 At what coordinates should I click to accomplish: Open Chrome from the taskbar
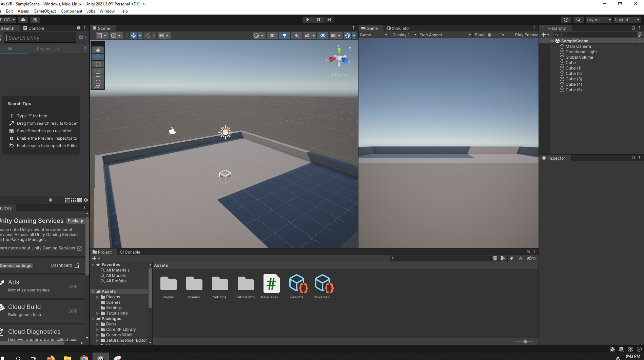(x=84, y=358)
